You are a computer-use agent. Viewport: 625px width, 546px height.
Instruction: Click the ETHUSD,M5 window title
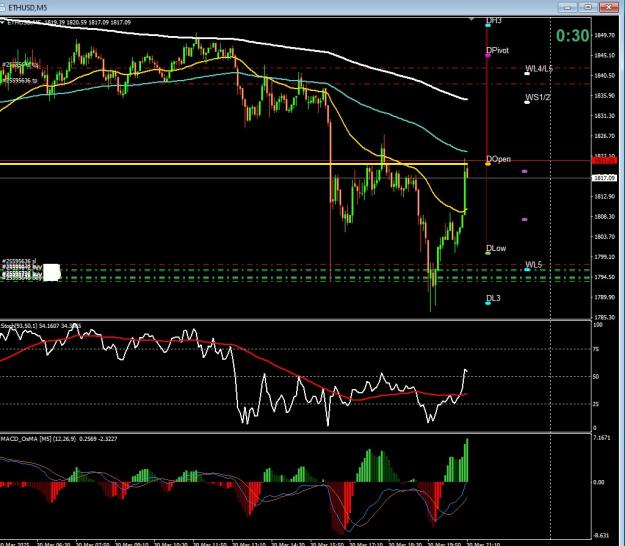pyautogui.click(x=28, y=7)
